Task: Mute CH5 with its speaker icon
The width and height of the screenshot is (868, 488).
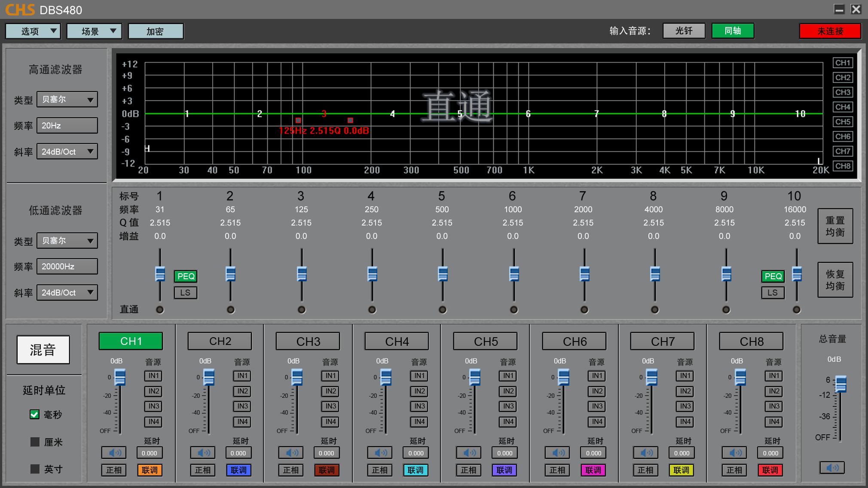Action: pos(468,453)
